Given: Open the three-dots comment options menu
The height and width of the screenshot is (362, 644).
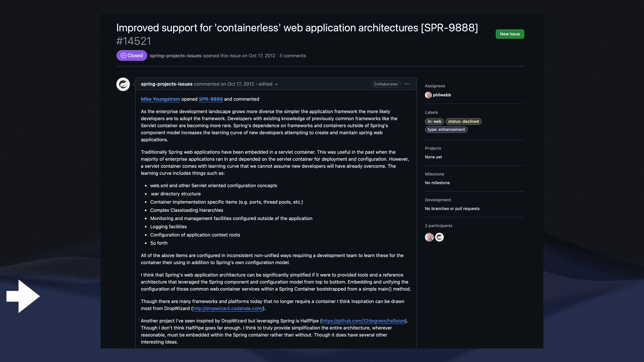Looking at the screenshot, I should [x=407, y=84].
